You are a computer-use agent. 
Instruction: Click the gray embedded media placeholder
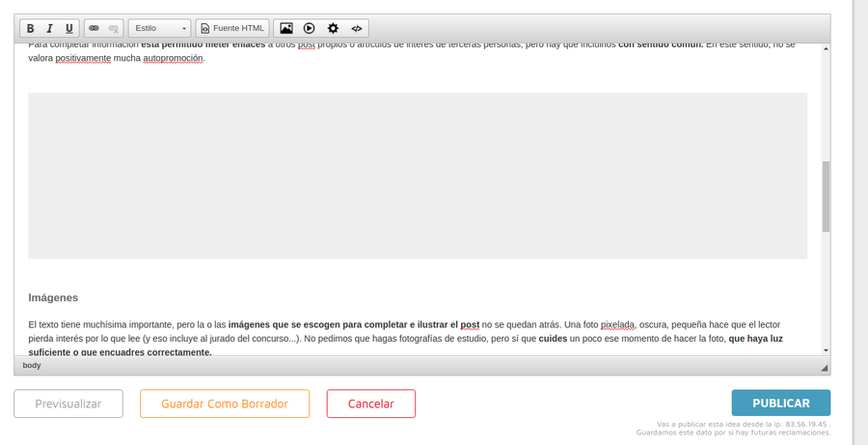click(417, 176)
